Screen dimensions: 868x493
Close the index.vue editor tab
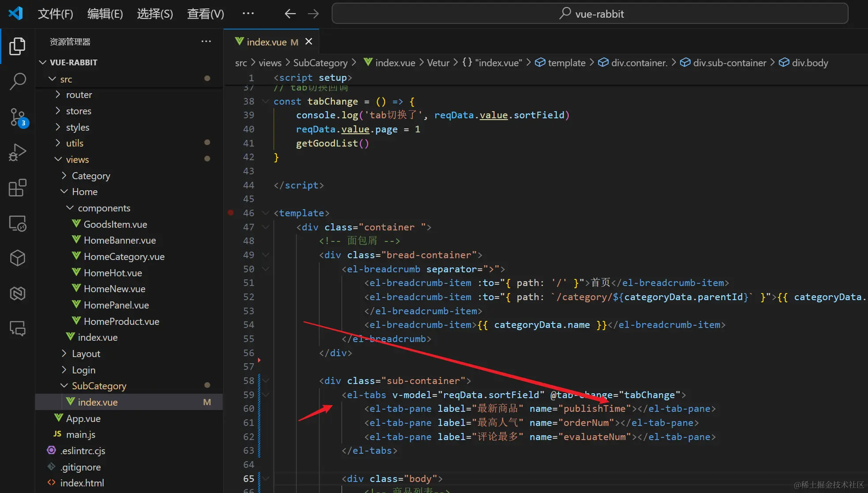pyautogui.click(x=309, y=41)
